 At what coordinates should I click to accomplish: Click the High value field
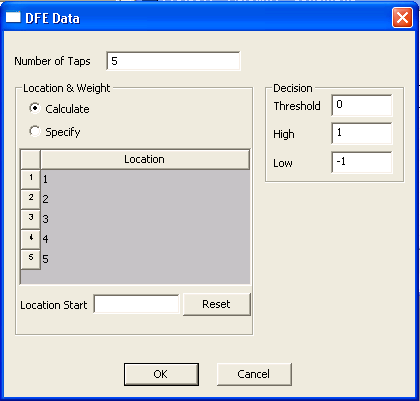362,134
